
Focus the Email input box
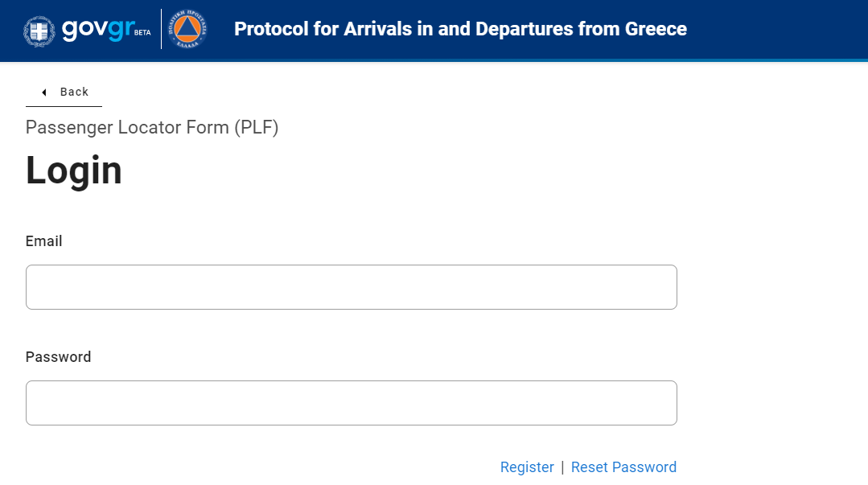pos(351,287)
